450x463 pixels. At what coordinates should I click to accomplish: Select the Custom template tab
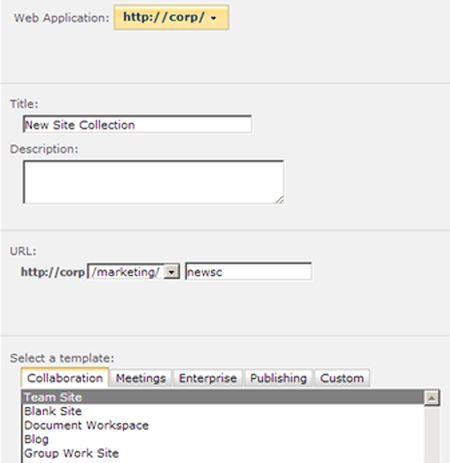tap(342, 378)
